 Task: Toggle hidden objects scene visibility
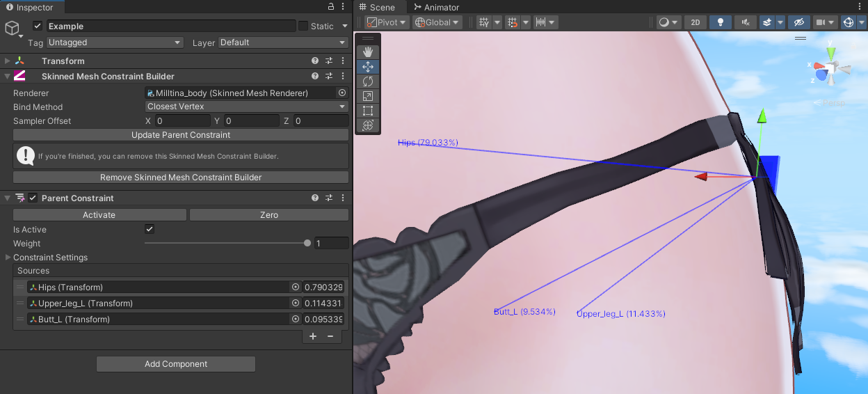[799, 22]
